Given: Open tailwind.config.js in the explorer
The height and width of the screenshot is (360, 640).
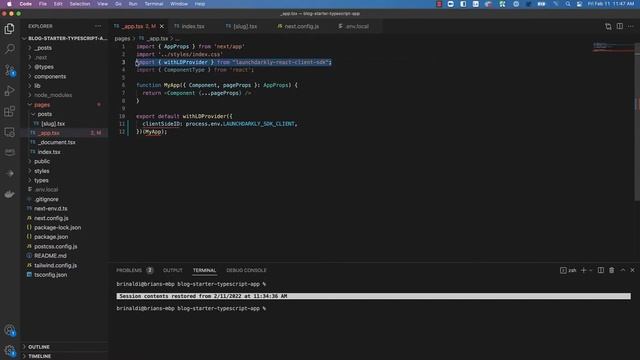Looking at the screenshot, I should pos(56,265).
